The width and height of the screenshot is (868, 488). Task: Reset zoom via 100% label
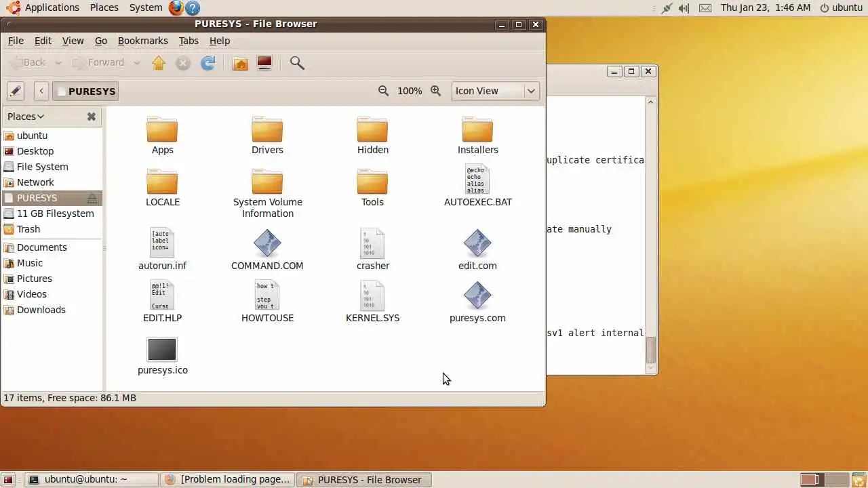point(410,91)
